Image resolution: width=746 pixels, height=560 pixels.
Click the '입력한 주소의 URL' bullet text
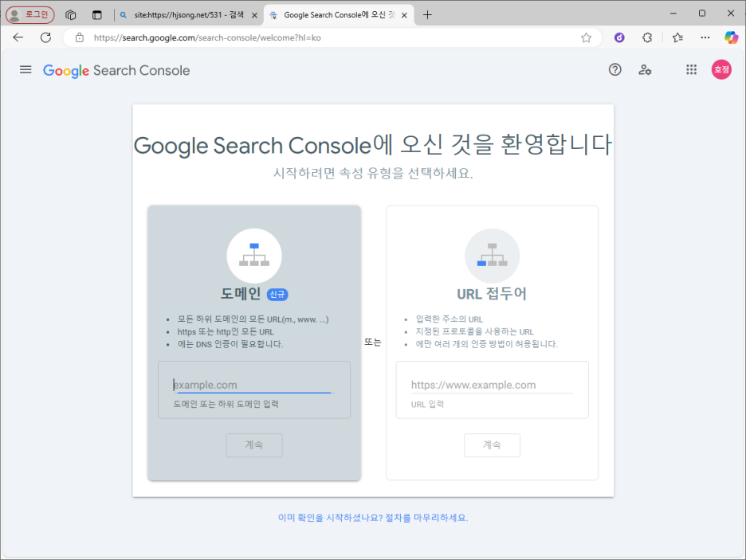tap(450, 319)
